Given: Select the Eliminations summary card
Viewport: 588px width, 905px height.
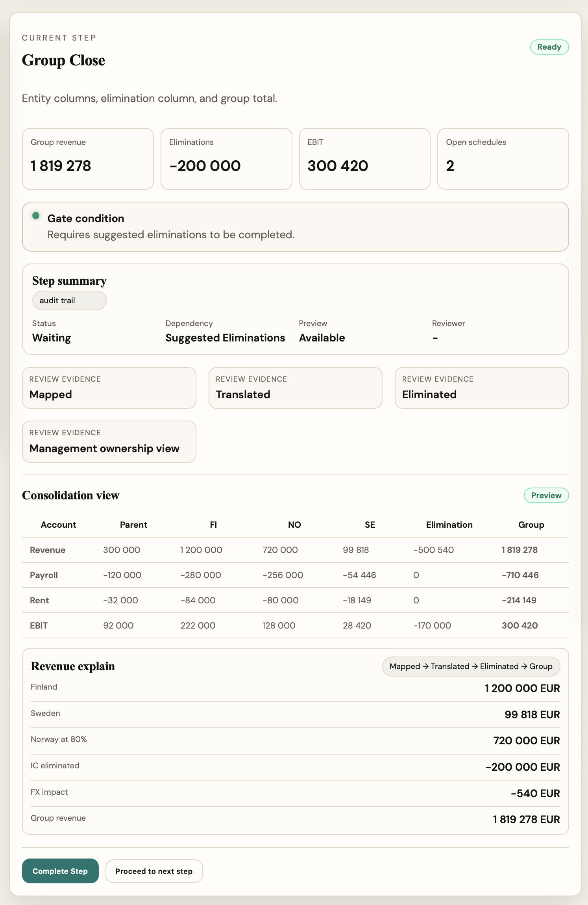Looking at the screenshot, I should pos(226,159).
